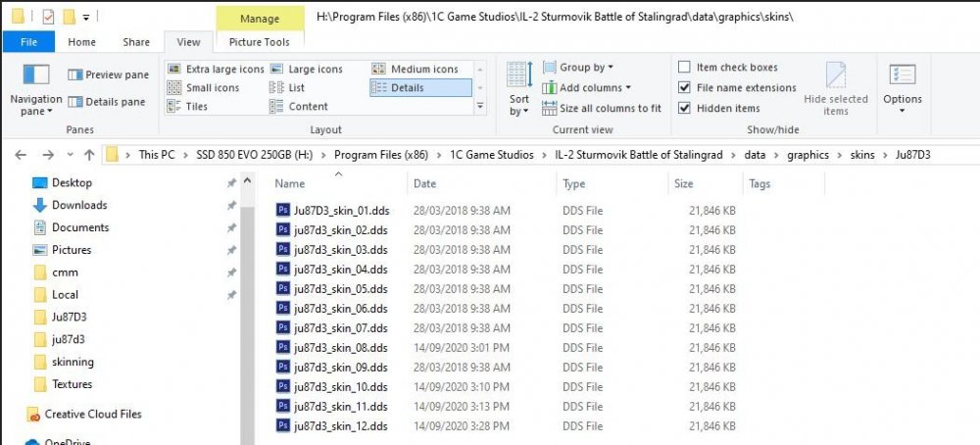The width and height of the screenshot is (980, 445).
Task: Switch layout to Large icons
Action: coord(306,69)
